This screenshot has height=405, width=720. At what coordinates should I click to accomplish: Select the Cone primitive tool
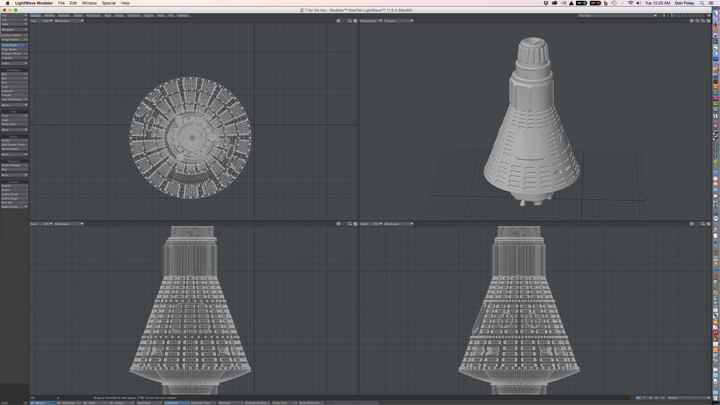14,86
